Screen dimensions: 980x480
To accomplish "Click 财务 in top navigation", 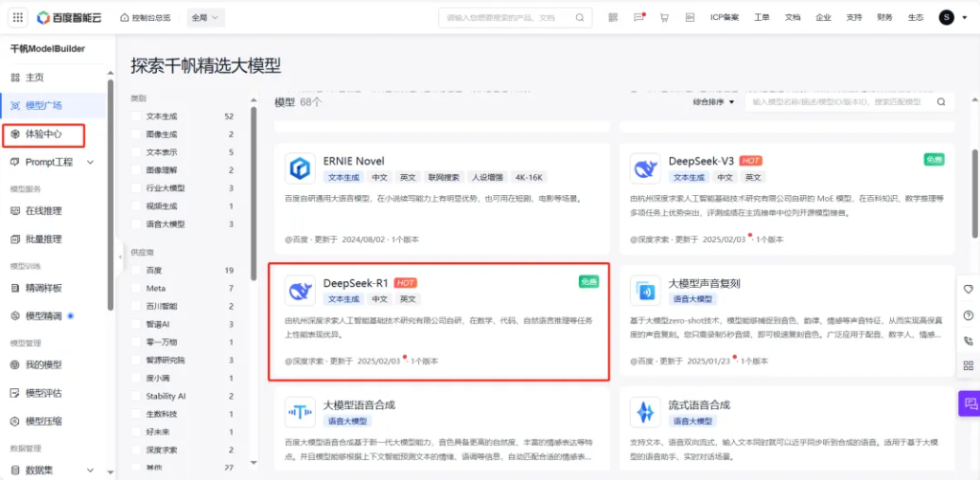I will [x=885, y=17].
